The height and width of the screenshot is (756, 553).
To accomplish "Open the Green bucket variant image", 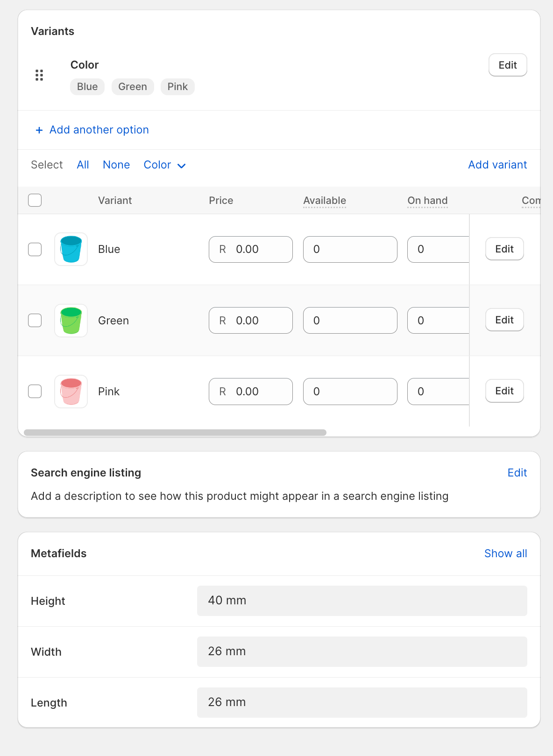I will pyautogui.click(x=71, y=321).
